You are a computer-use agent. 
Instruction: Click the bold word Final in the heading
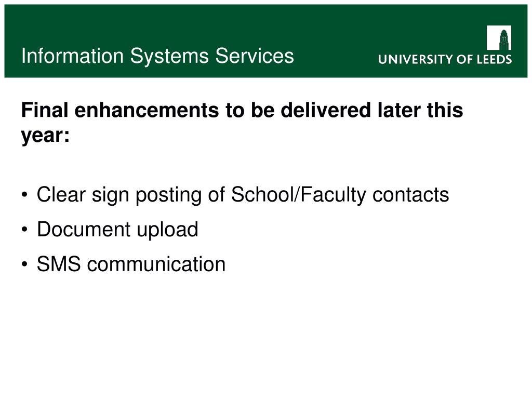click(45, 110)
